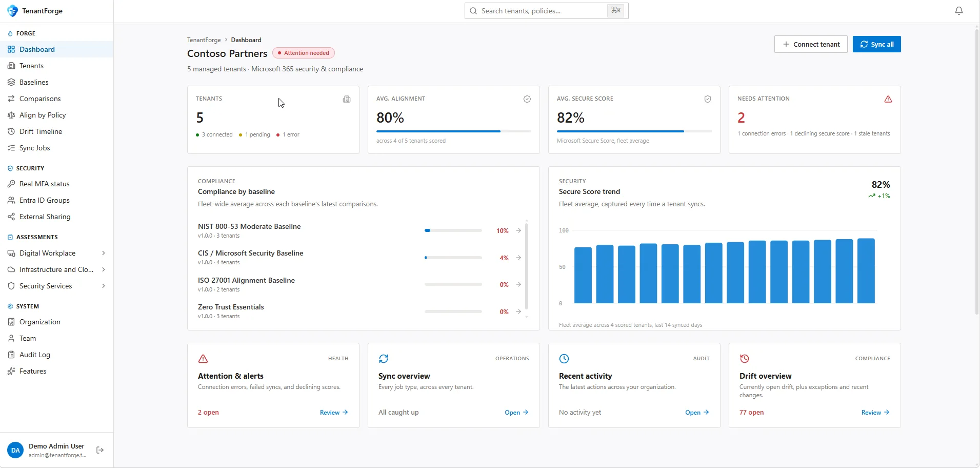The image size is (980, 468).
Task: Click the refresh icon in Sync overview card
Action: coord(384,359)
